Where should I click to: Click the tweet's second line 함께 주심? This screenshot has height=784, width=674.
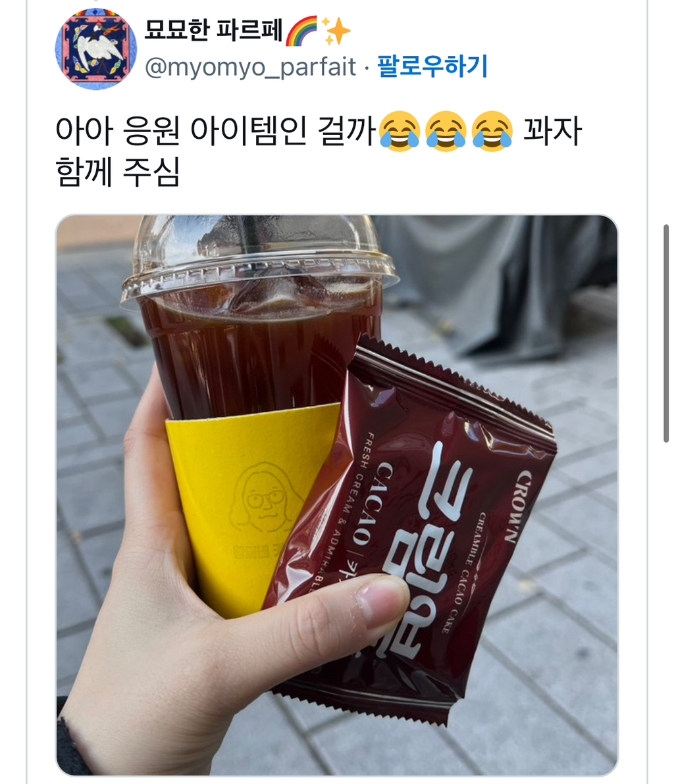point(118,172)
